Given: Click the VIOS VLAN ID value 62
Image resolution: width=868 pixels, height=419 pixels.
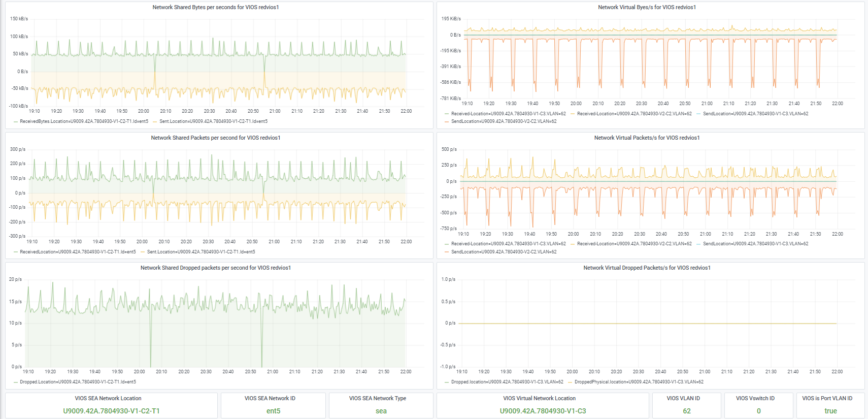Looking at the screenshot, I should tap(686, 411).
